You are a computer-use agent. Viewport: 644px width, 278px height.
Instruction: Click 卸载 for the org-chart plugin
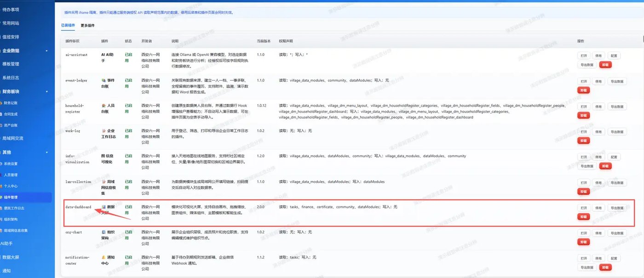[584, 242]
